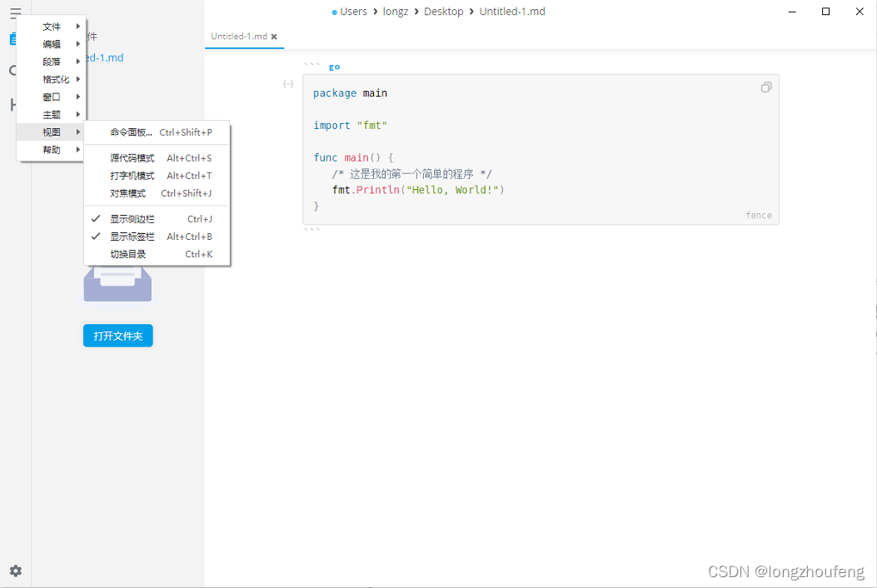Toggle 显示标签栏 checked option

click(157, 237)
